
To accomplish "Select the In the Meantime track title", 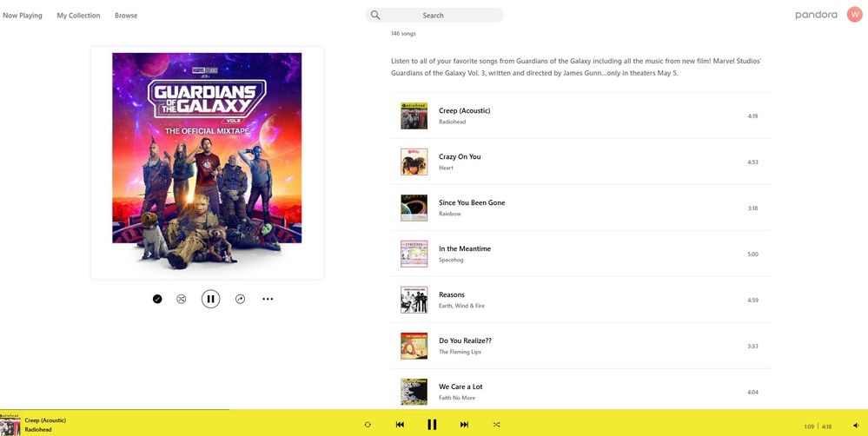I will click(x=465, y=248).
